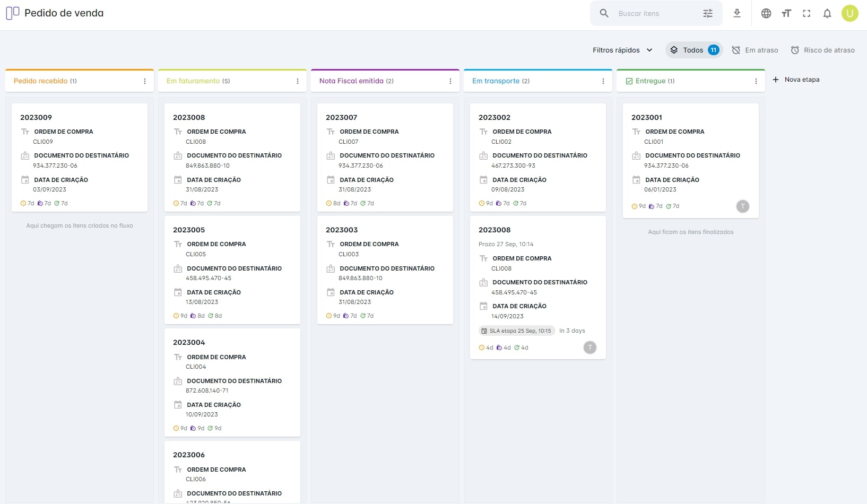
Task: Click the in 3 days label
Action: tap(572, 331)
